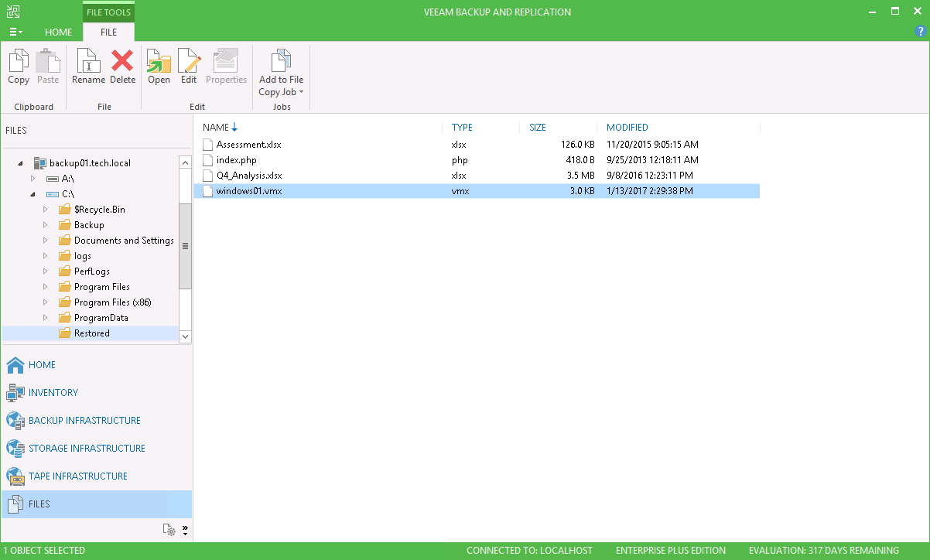
Task: Click the Q4_Analysis.xlsx file icon
Action: [x=207, y=176]
